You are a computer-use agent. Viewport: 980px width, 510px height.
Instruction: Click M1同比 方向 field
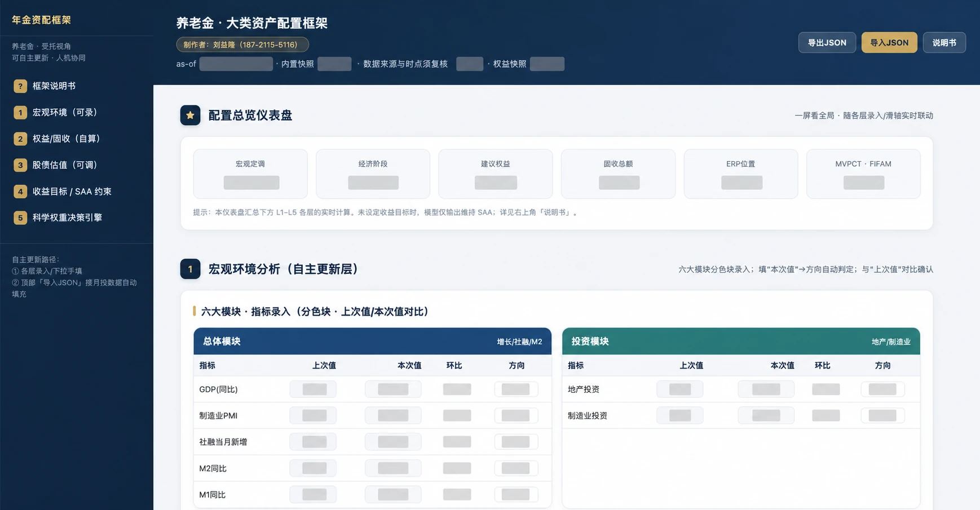click(x=516, y=494)
